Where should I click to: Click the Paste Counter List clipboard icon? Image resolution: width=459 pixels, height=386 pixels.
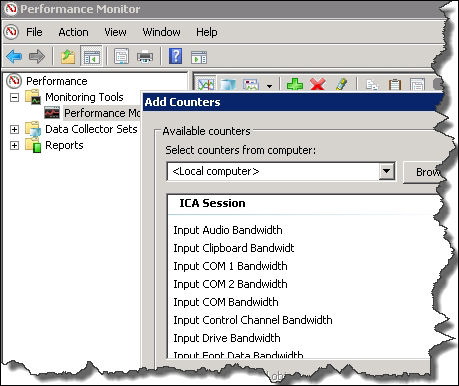click(395, 84)
